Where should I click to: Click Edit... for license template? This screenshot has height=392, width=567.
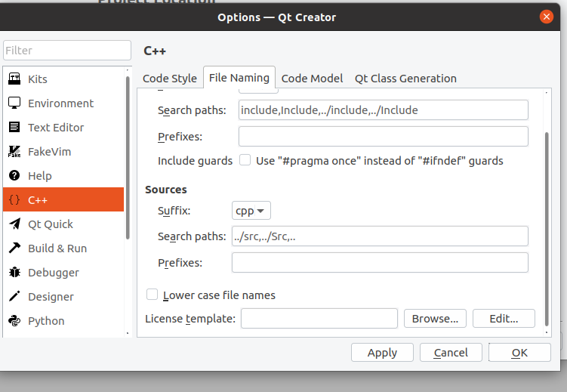pos(504,319)
